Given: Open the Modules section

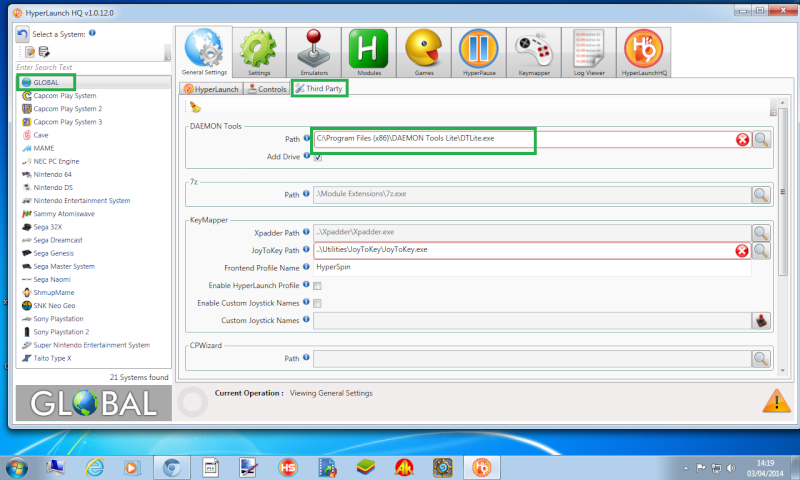Looking at the screenshot, I should click(x=369, y=52).
